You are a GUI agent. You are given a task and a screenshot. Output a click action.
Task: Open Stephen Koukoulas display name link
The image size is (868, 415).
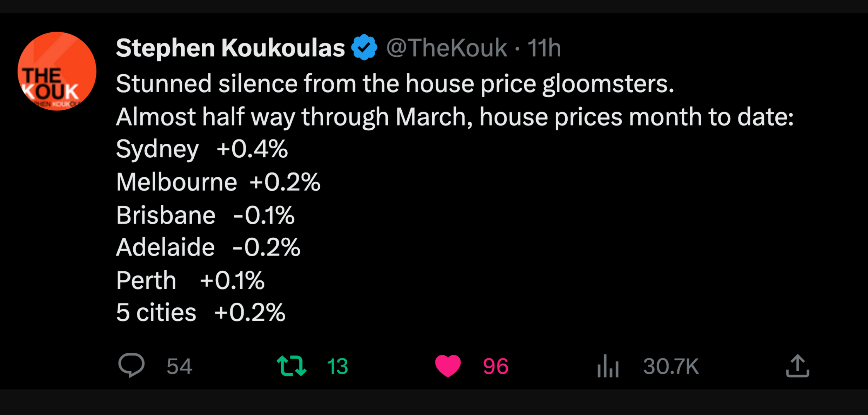230,48
